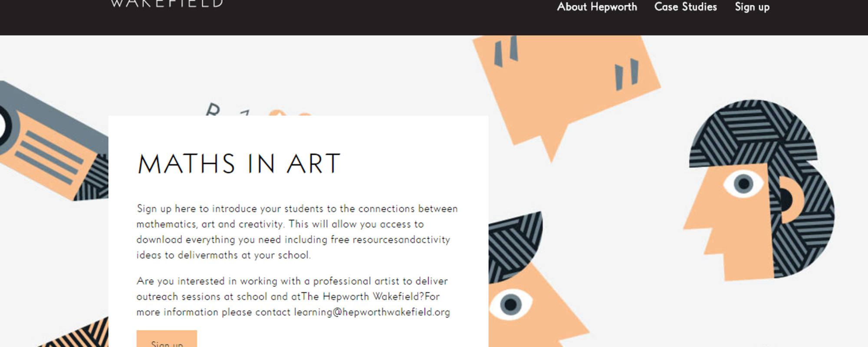
Task: Click the peach Sign up button
Action: coord(167,339)
